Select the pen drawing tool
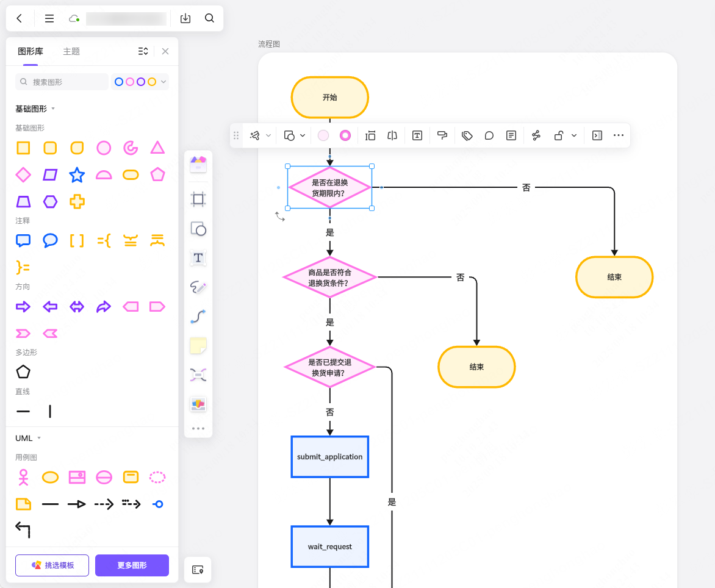The height and width of the screenshot is (588, 715). point(198,287)
